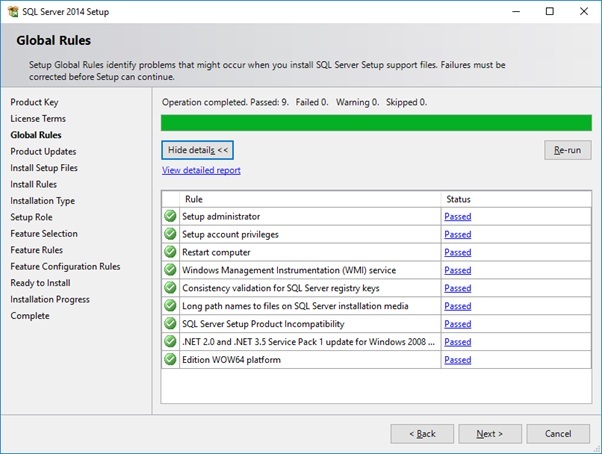Select Product Key step in sidebar
This screenshot has width=602, height=454.
coord(34,102)
